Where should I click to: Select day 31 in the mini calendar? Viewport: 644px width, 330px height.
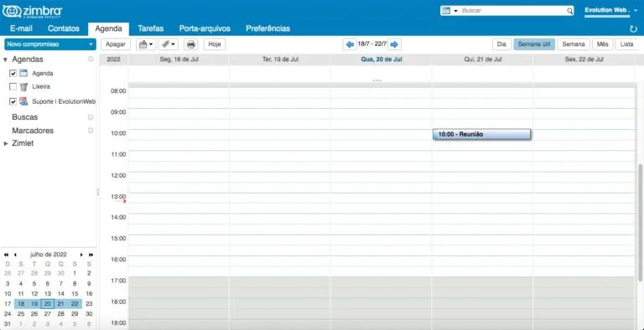tap(8, 324)
